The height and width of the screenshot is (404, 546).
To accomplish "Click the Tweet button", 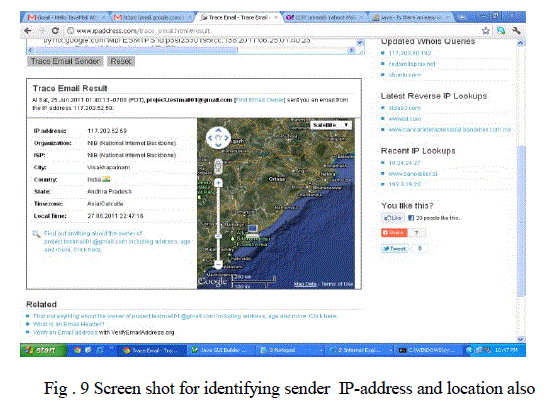I will 395,249.
